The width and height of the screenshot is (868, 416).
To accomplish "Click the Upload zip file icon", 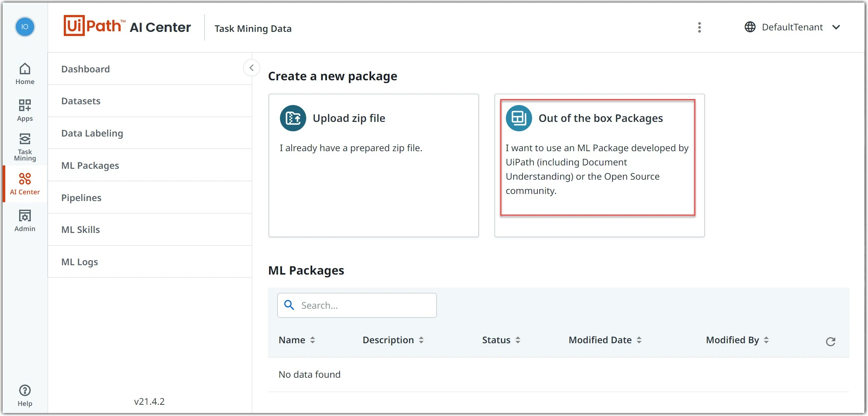I will pyautogui.click(x=293, y=118).
